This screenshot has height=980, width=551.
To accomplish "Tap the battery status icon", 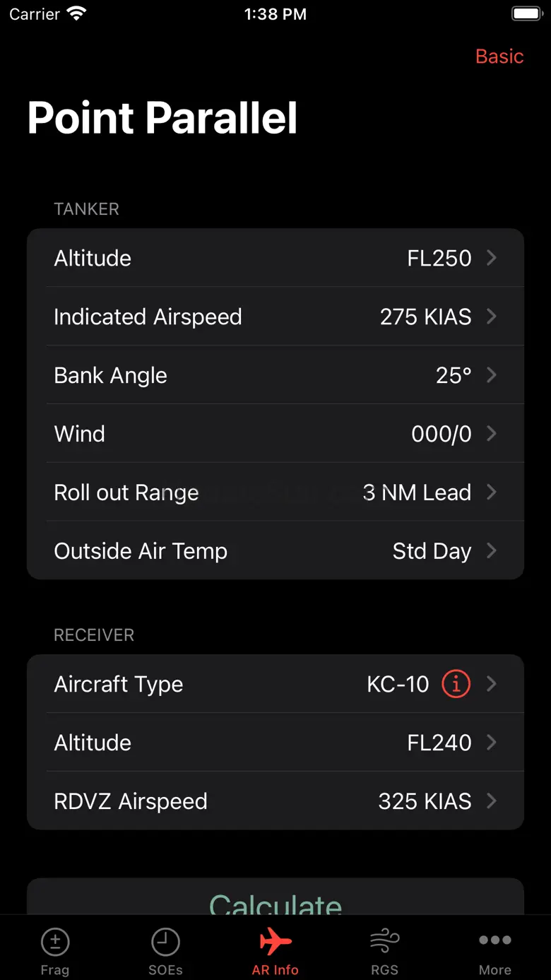I will [x=527, y=13].
